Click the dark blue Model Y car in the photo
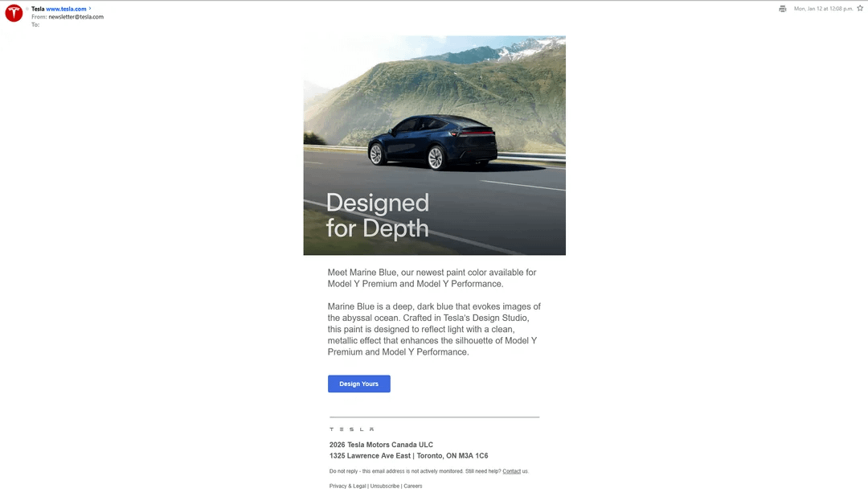868x501 pixels. coord(432,142)
